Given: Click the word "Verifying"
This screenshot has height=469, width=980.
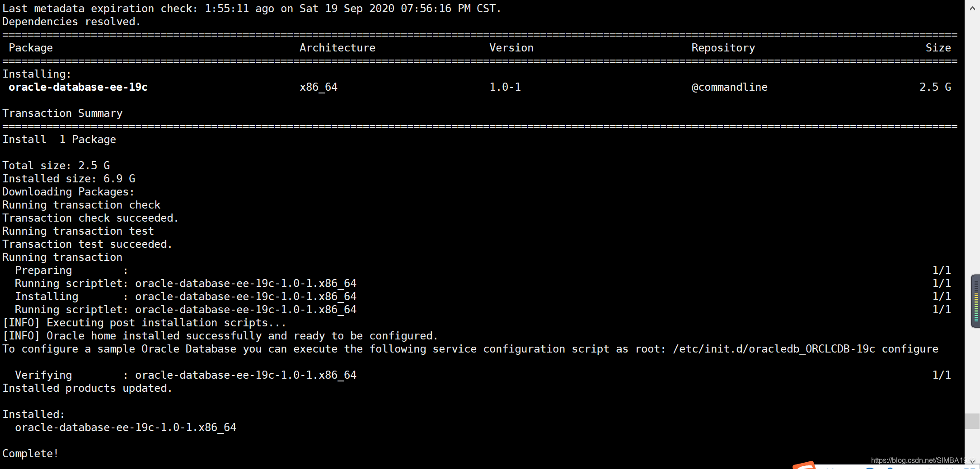Looking at the screenshot, I should click(43, 375).
